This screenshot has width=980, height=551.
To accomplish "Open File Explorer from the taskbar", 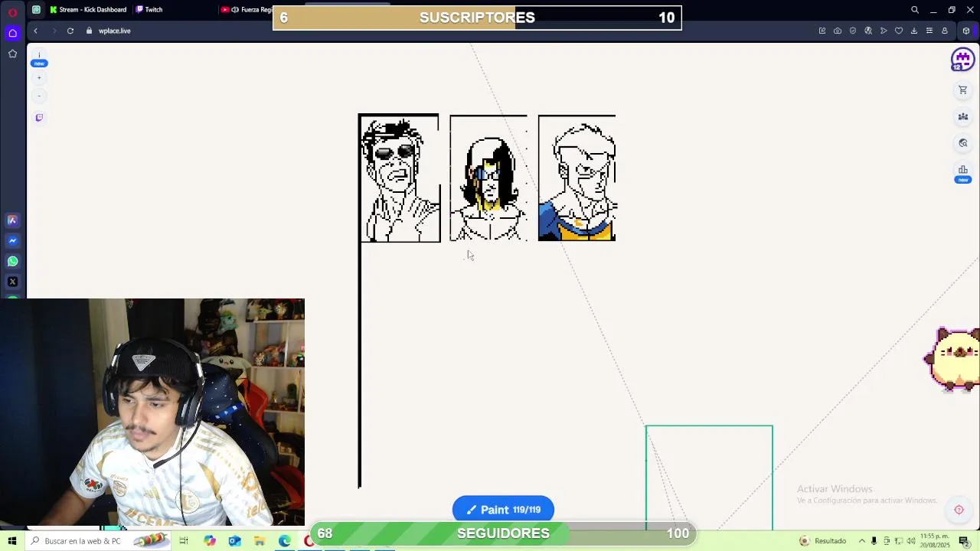I will point(260,541).
